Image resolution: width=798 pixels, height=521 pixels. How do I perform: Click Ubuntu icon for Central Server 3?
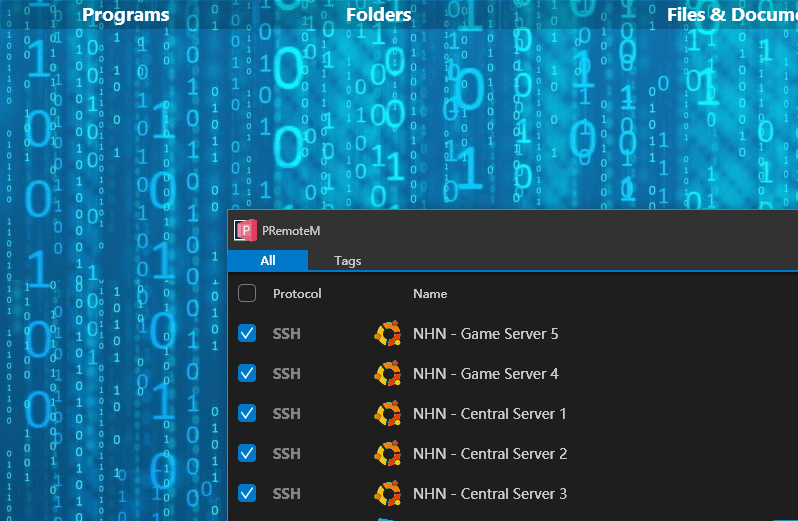[388, 494]
